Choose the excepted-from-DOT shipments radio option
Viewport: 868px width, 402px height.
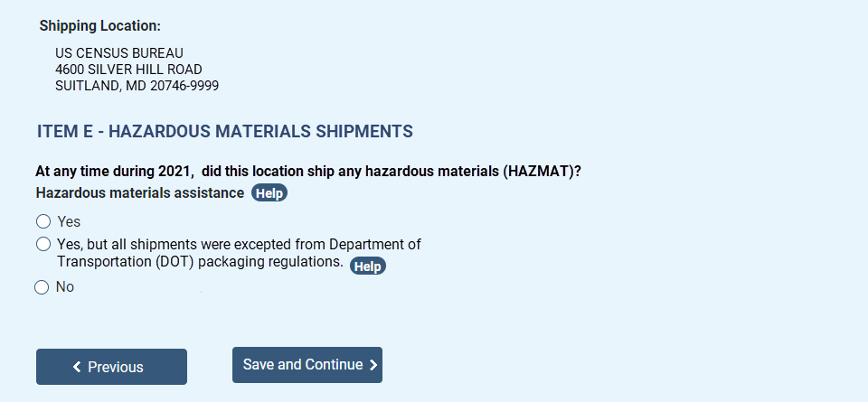[42, 244]
